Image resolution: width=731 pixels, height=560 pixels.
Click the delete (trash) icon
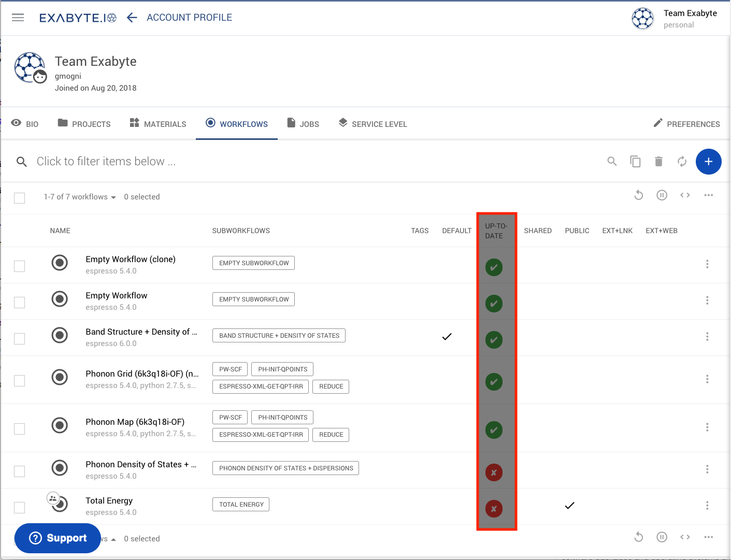[658, 161]
